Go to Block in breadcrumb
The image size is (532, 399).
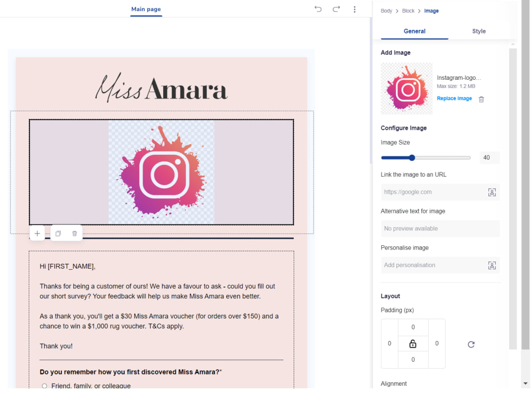click(408, 11)
